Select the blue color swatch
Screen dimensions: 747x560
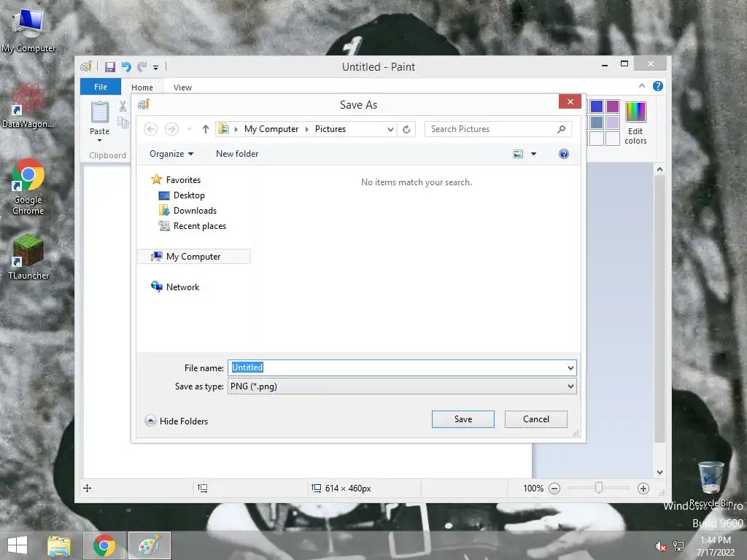(x=597, y=106)
